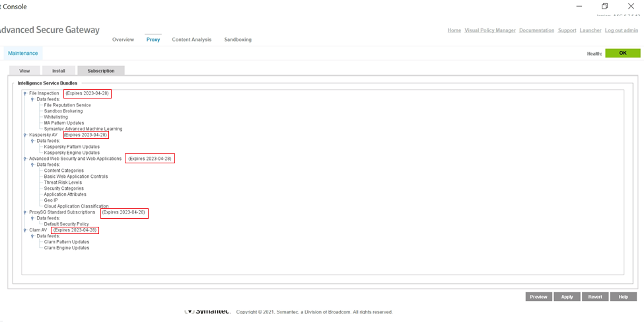
Task: Select Cloud Application Classification feed
Action: 77,206
